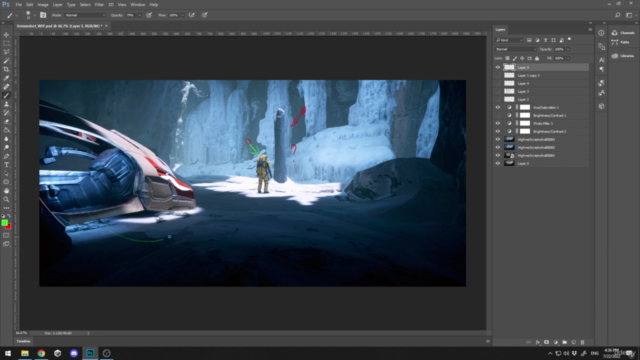The height and width of the screenshot is (360, 640).
Task: Select the History Brush tool
Action: pyautogui.click(x=6, y=113)
